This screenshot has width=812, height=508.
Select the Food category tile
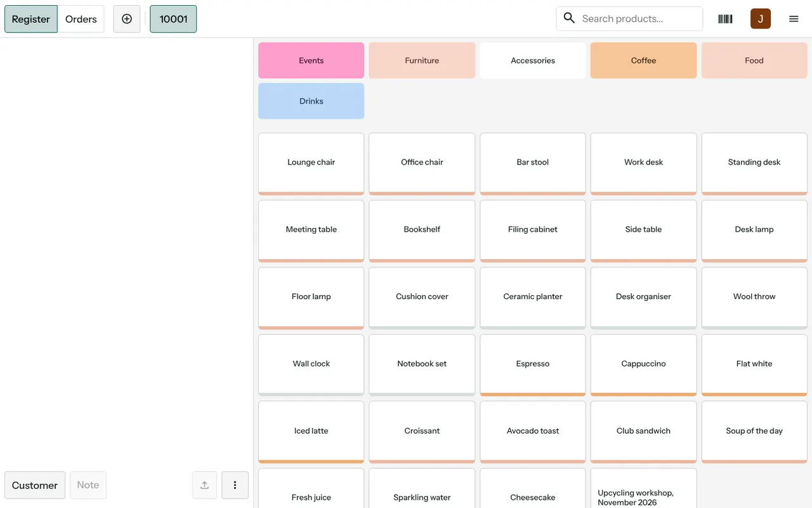[754, 60]
